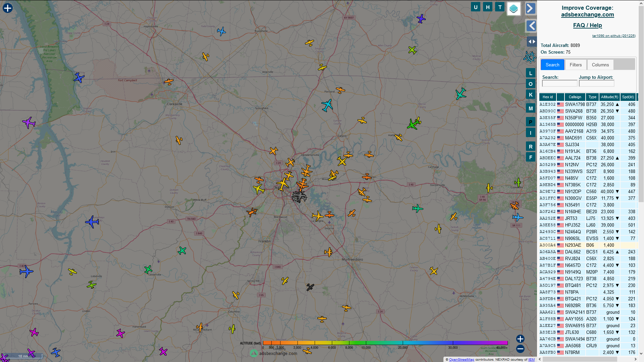Sort table by Callsign column

pyautogui.click(x=575, y=97)
